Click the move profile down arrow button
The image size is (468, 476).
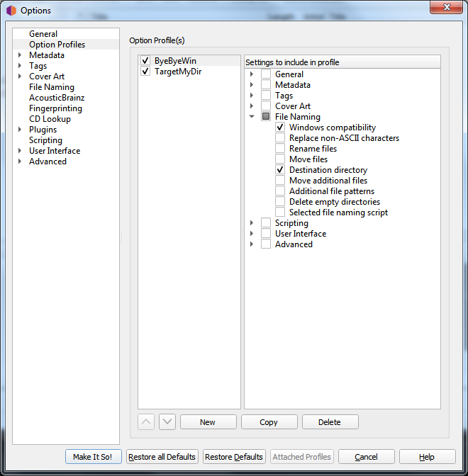click(167, 422)
